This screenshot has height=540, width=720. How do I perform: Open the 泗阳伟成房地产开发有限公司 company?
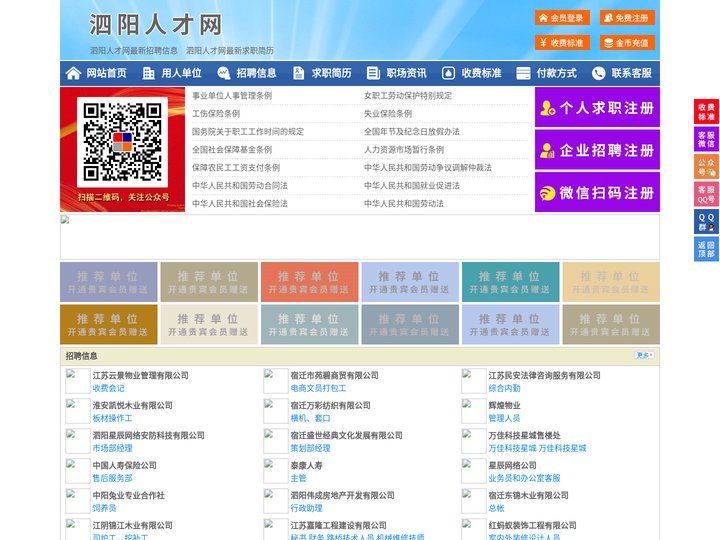[x=343, y=495]
